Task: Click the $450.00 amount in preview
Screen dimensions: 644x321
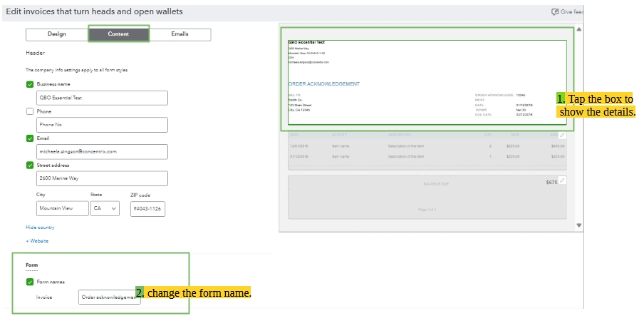Action: point(557,146)
